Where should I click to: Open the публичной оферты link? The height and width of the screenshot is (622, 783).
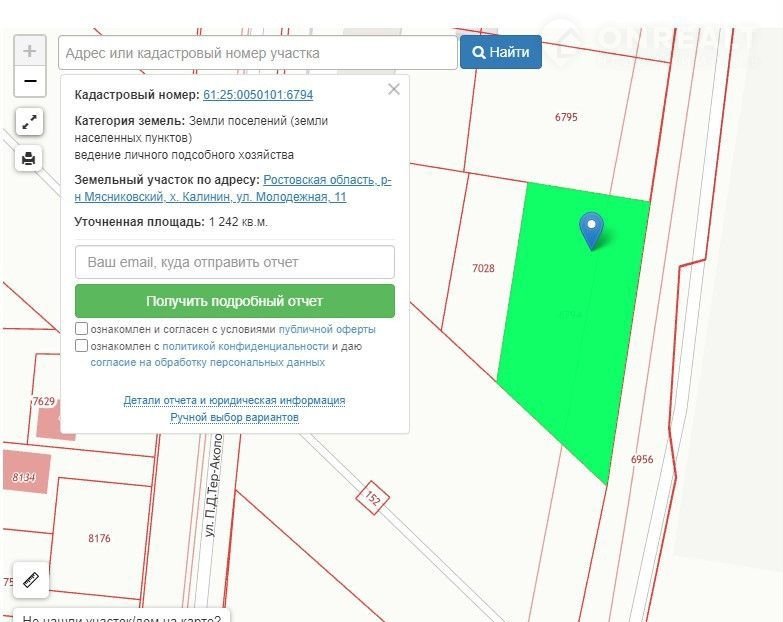coord(327,329)
